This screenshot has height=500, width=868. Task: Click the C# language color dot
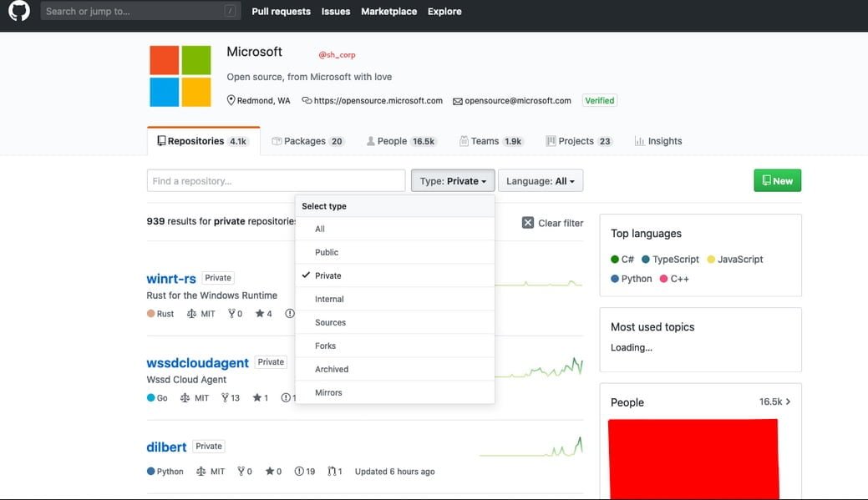615,260
